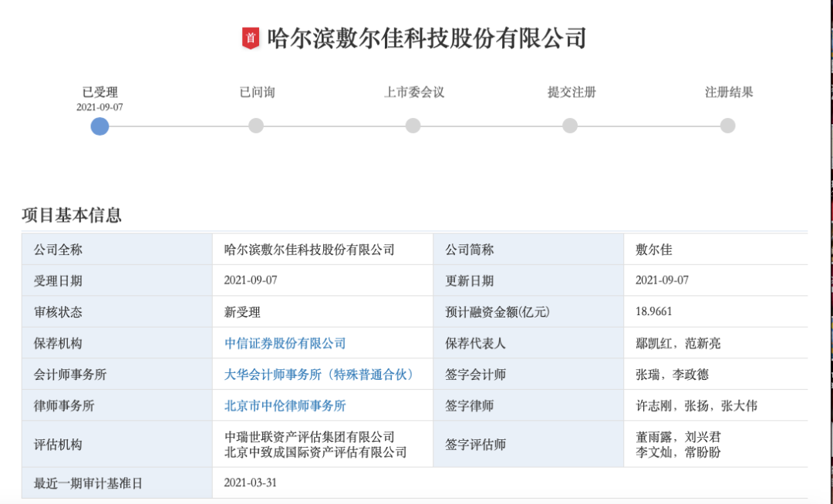
Task: Select the 提交注册 progress marker
Action: point(570,126)
